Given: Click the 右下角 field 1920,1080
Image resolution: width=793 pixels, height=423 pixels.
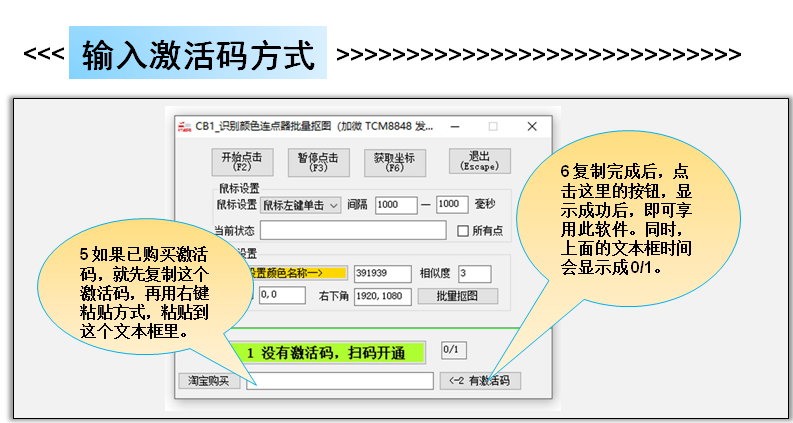Looking at the screenshot, I should coord(382,296).
